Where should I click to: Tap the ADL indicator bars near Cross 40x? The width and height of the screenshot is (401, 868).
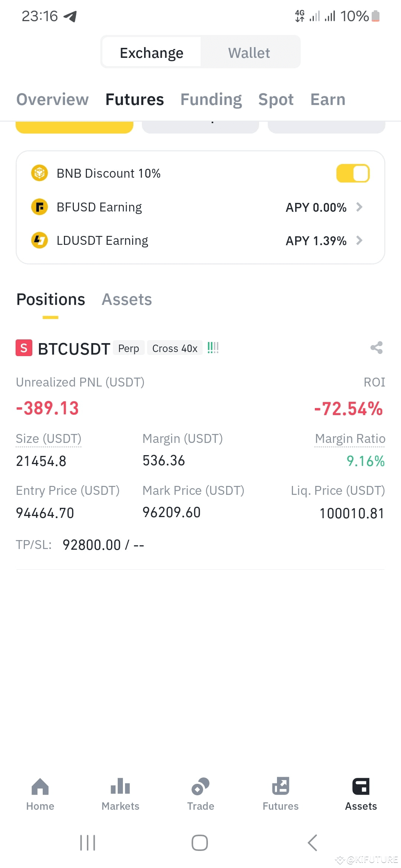pos(213,348)
